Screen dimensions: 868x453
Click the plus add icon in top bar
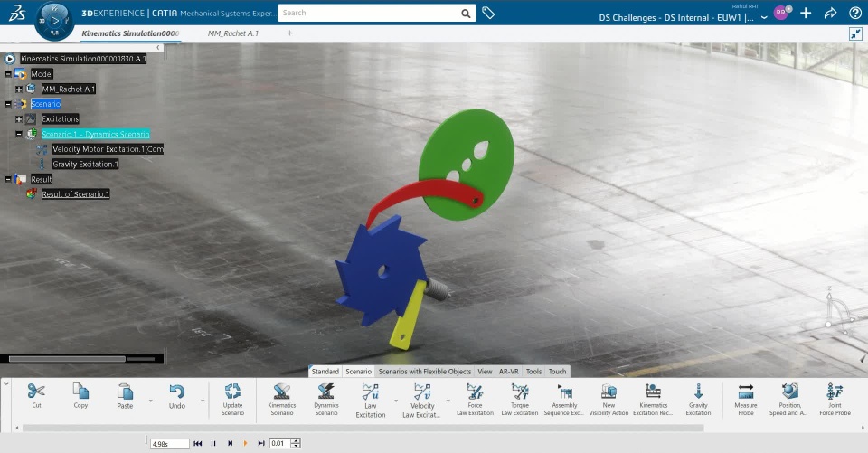(806, 13)
